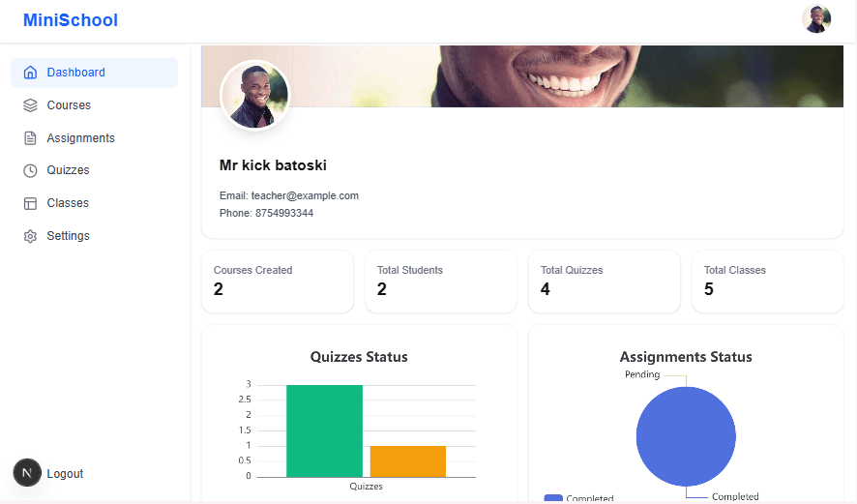
Task: Open the Courses menu item
Action: [69, 105]
